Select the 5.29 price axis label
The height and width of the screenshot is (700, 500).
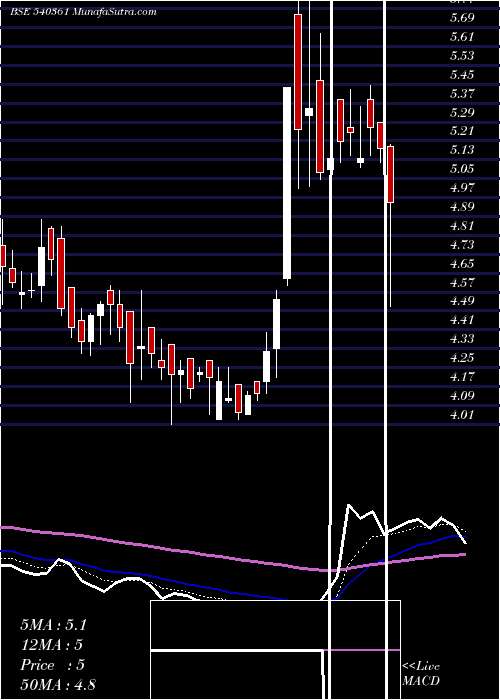click(x=462, y=112)
